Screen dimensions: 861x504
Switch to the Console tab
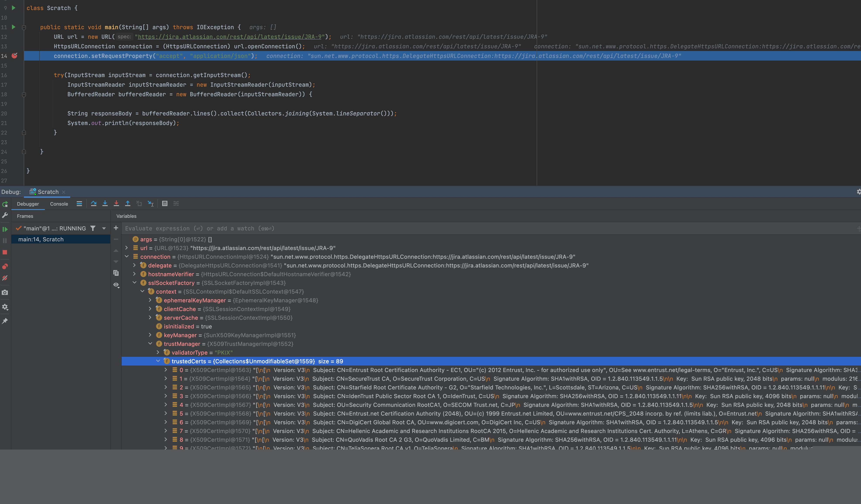pos(59,204)
